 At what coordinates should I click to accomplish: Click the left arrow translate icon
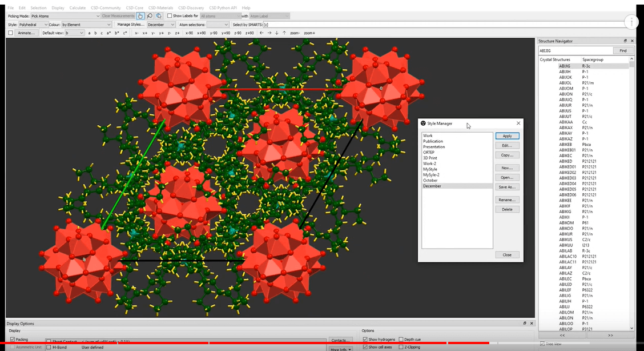(x=261, y=33)
